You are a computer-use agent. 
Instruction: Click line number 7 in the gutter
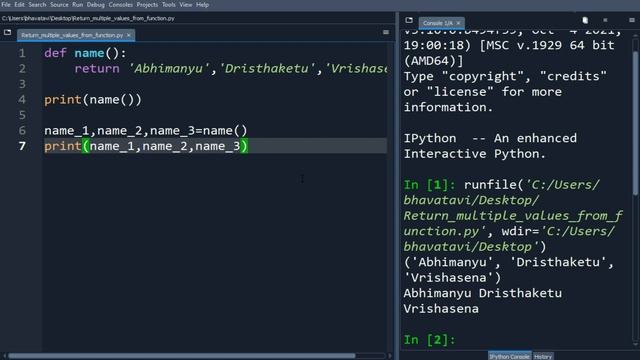[22, 146]
